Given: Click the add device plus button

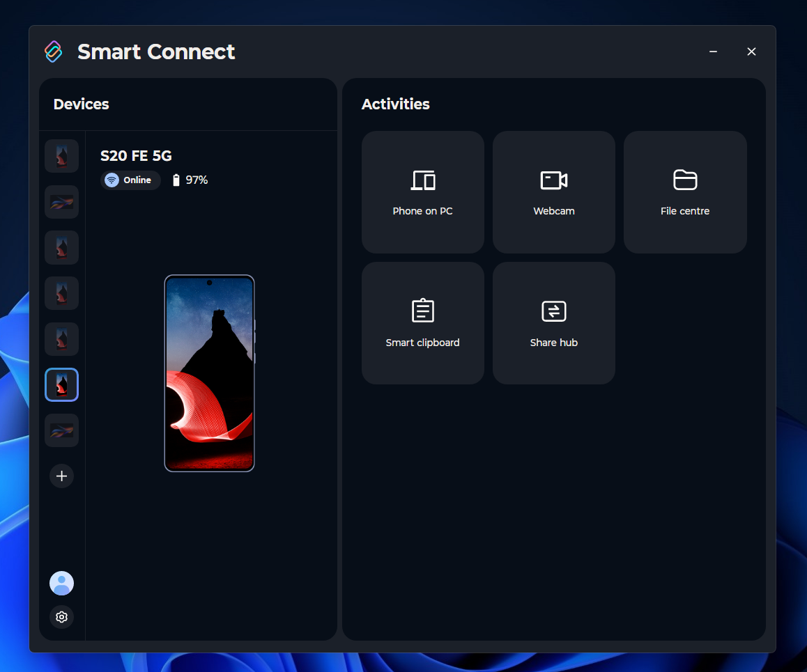Looking at the screenshot, I should coord(62,476).
